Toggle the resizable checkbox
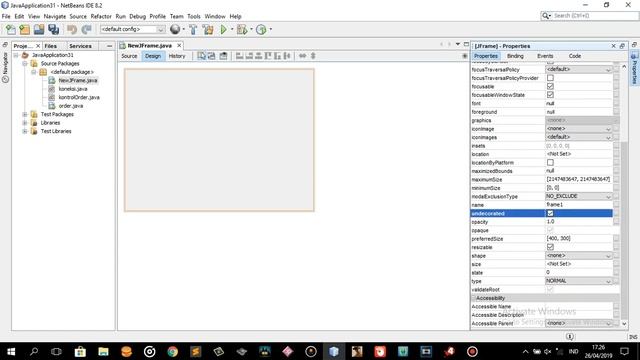The image size is (640, 360). [550, 247]
